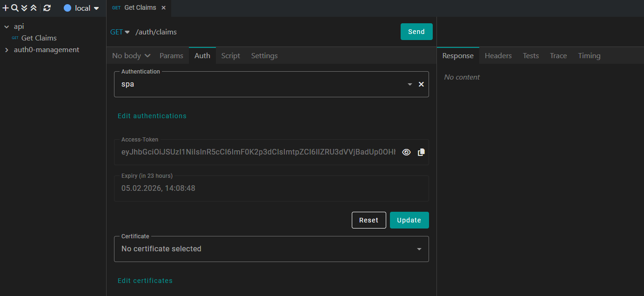Open the local environment dropdown

pos(82,8)
